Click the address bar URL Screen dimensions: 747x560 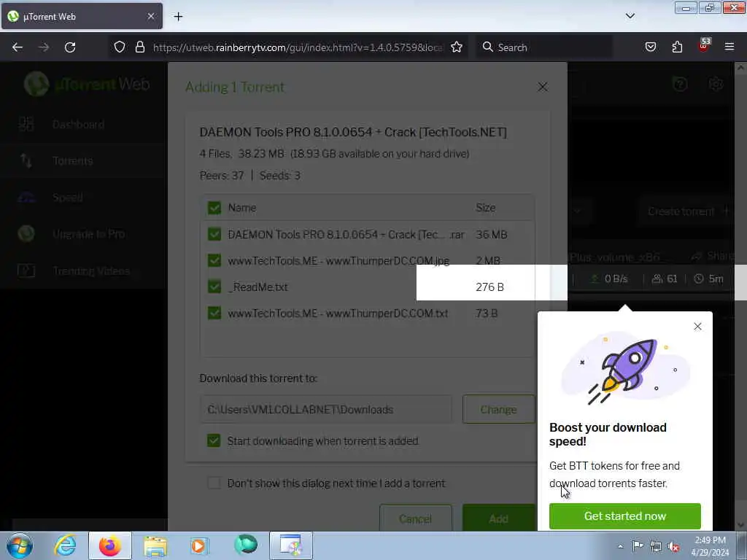point(298,47)
